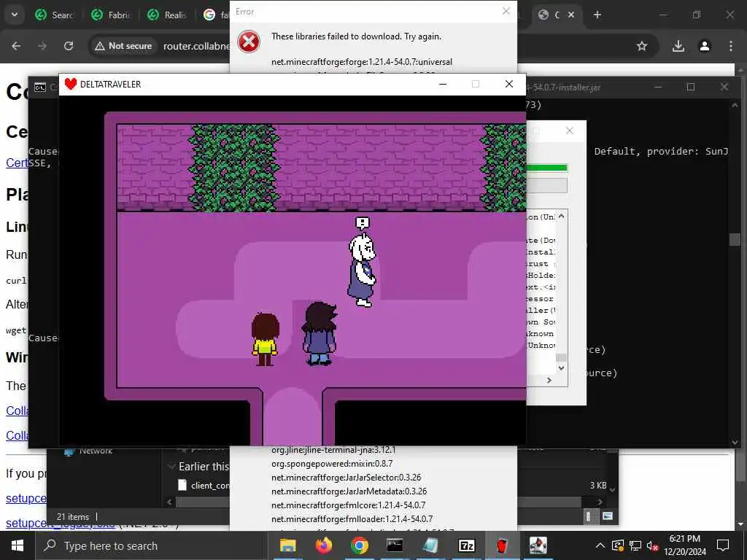The width and height of the screenshot is (747, 560).
Task: Collapse the 'Earlier this' group in File Explorer
Action: 171,467
